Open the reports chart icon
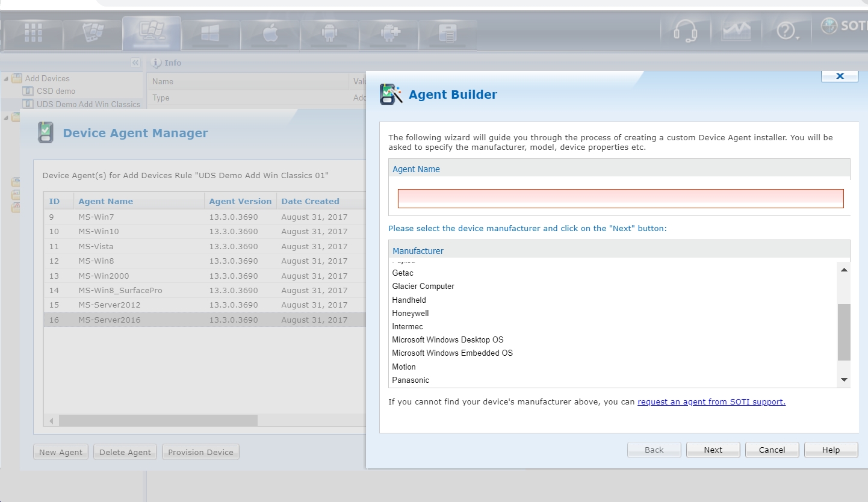Image resolution: width=868 pixels, height=502 pixels. [x=736, y=31]
